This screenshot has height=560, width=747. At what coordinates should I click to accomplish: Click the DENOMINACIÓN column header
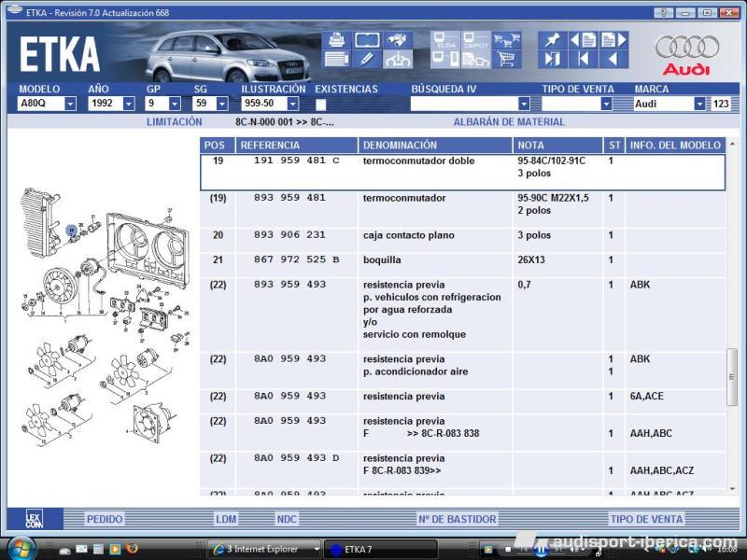435,146
